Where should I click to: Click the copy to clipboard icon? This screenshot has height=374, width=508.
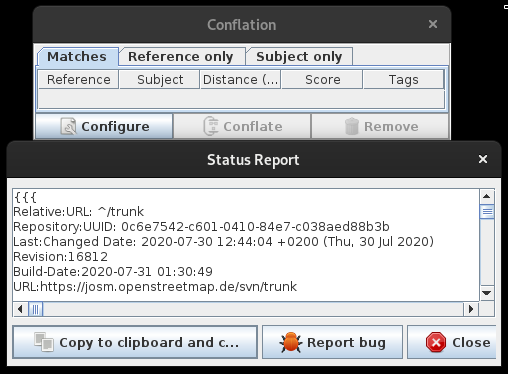point(44,342)
